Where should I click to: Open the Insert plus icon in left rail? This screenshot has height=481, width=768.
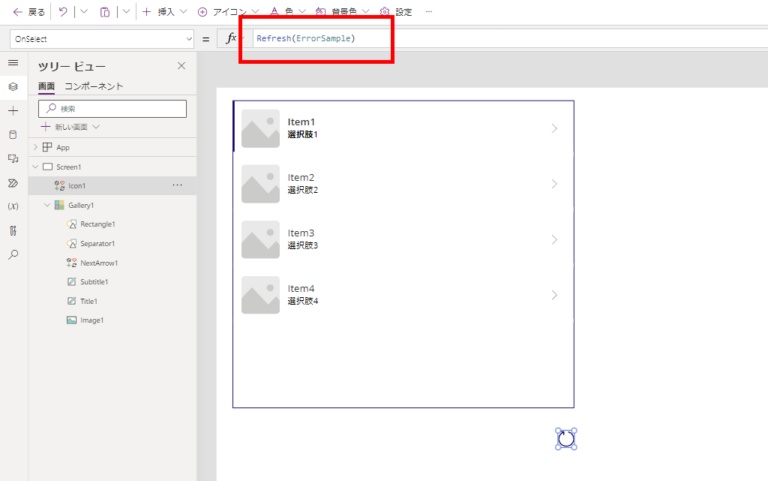pyautogui.click(x=13, y=110)
